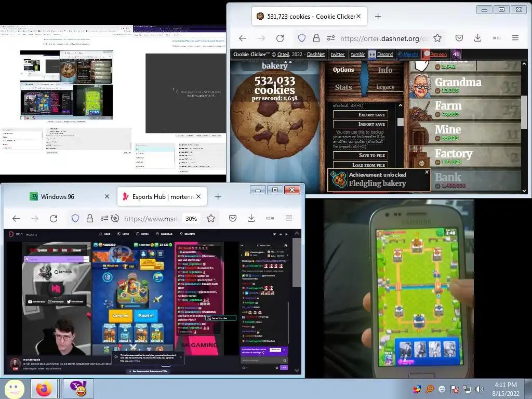Viewport: 532px width, 399px height.
Task: Bookmark the Esports Hub page with star
Action: 211,219
